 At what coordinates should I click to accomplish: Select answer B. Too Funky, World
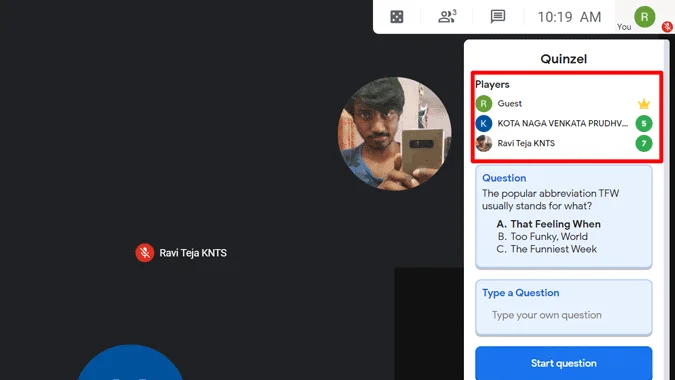coord(542,236)
